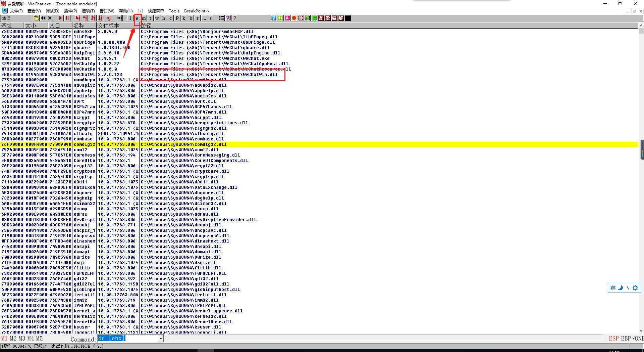Open the Patches window with the P button

177,18
